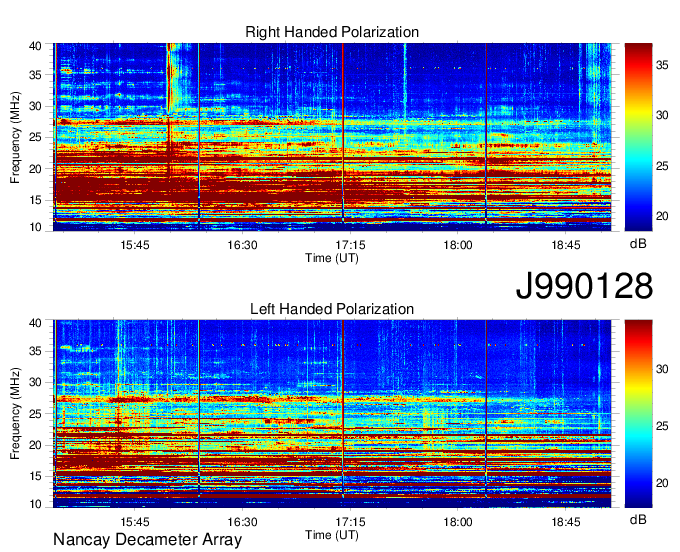Viewport: 680px width, 552px height.
Task: Click the 20 dB tick on upper colorbar
Action: (662, 216)
